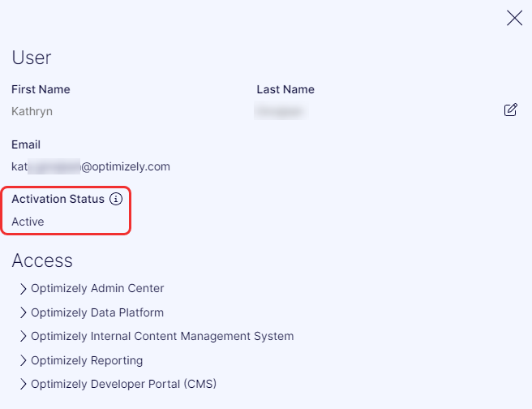The height and width of the screenshot is (409, 532).
Task: Click the edit user pencil icon
Action: click(511, 110)
